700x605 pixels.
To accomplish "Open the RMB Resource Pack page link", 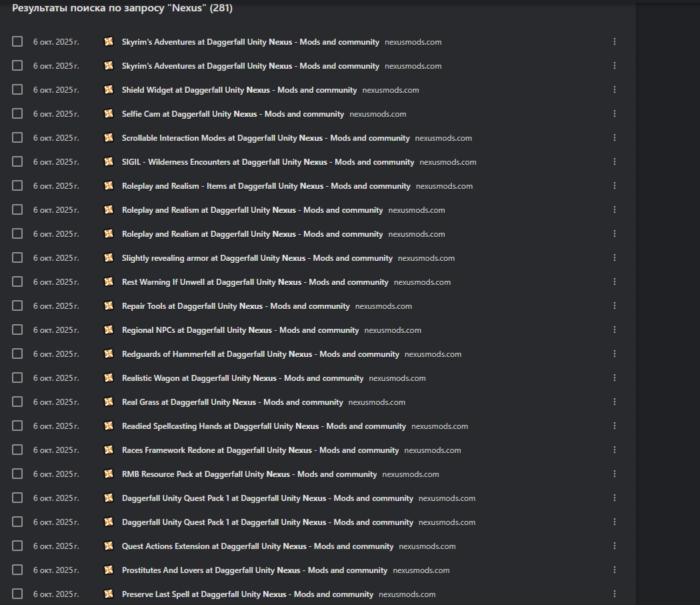I will coord(249,474).
